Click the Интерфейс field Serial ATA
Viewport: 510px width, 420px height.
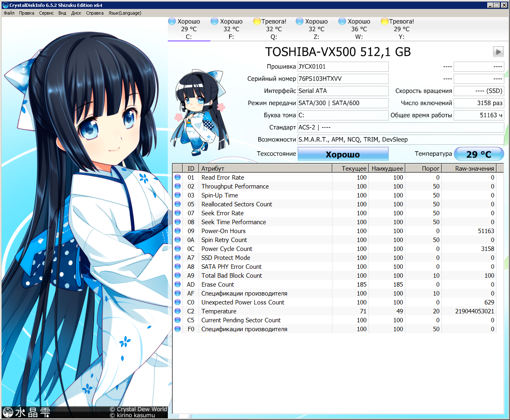[343, 91]
